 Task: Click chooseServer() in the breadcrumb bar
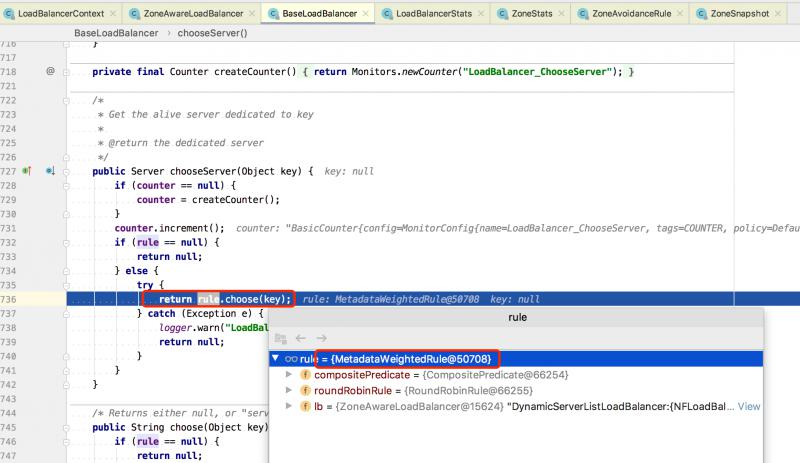coord(212,33)
